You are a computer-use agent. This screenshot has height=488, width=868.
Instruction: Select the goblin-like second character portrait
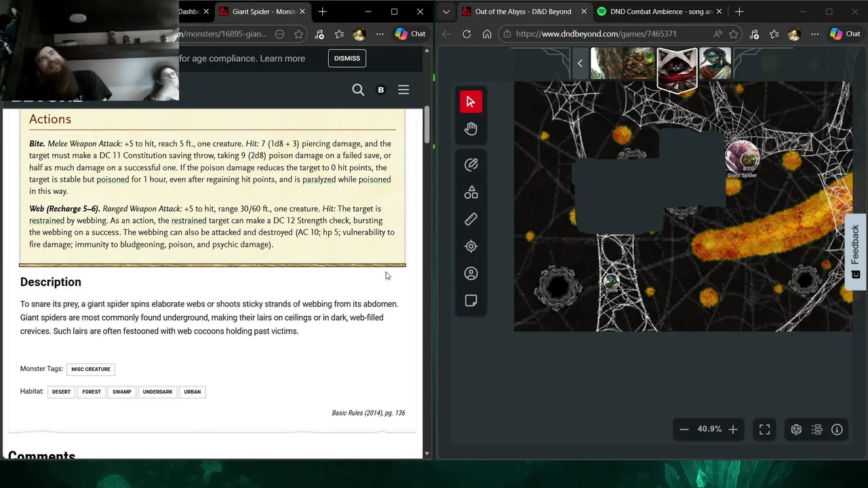(639, 64)
